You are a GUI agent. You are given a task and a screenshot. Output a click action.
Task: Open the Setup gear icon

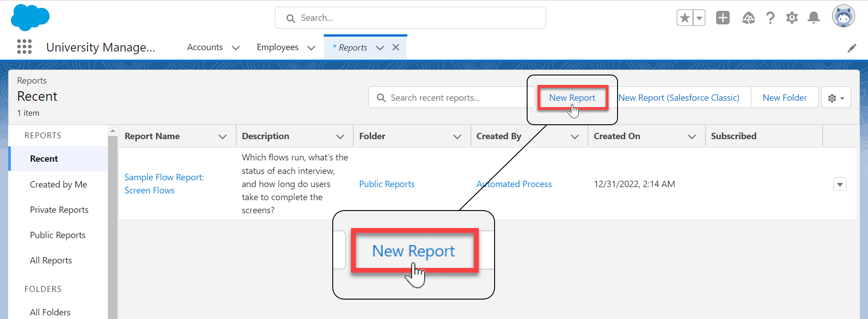(792, 18)
